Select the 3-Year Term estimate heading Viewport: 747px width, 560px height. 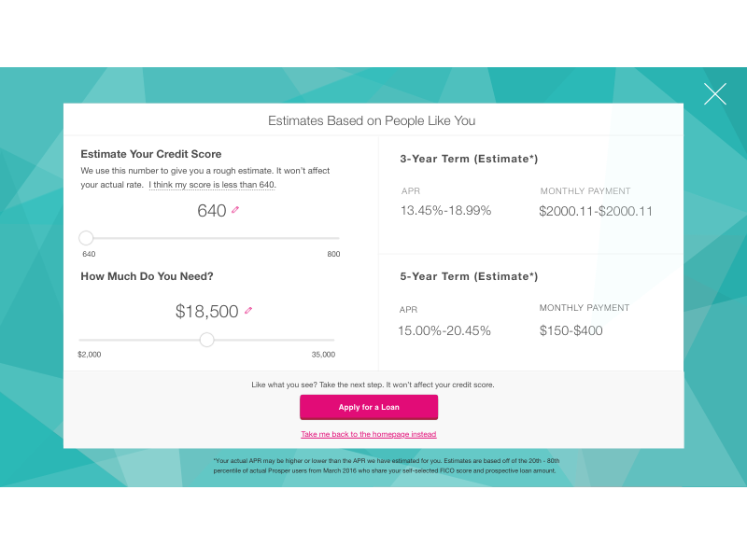coord(469,159)
